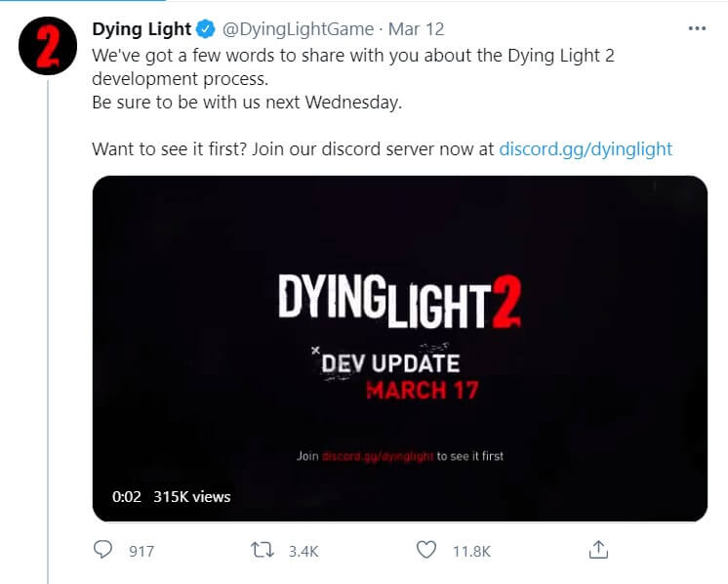Like the tweet with the heart icon
The height and width of the screenshot is (584, 728).
pyautogui.click(x=425, y=550)
